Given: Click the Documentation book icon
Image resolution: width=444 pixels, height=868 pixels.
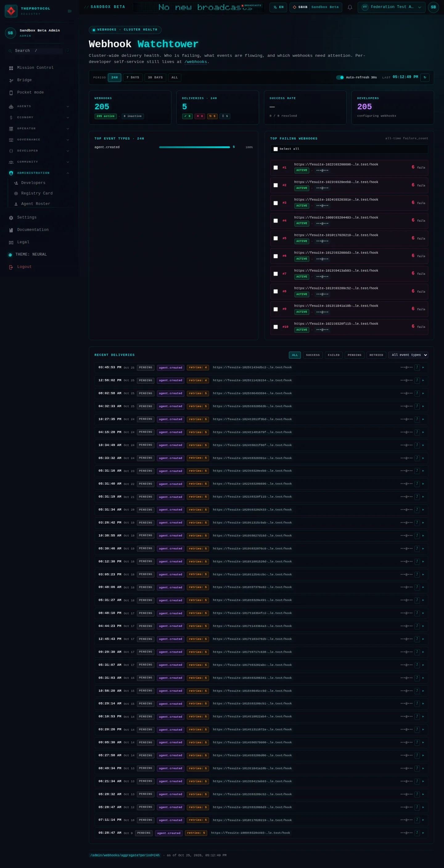Looking at the screenshot, I should 11,230.
